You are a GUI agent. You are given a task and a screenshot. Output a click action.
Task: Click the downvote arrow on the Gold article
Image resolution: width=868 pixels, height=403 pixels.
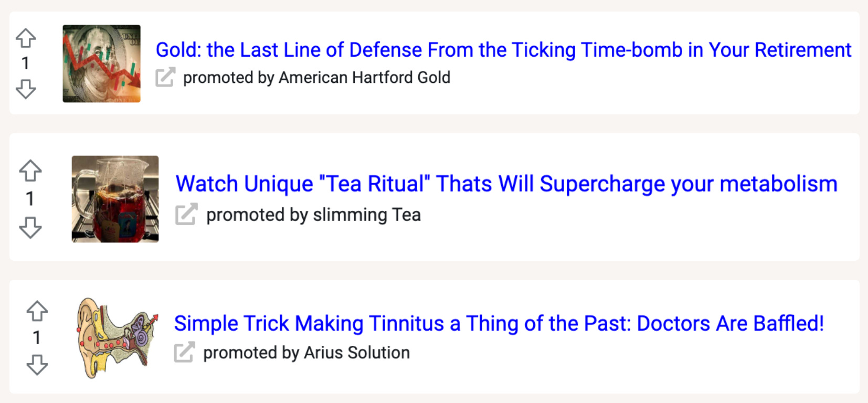[25, 88]
